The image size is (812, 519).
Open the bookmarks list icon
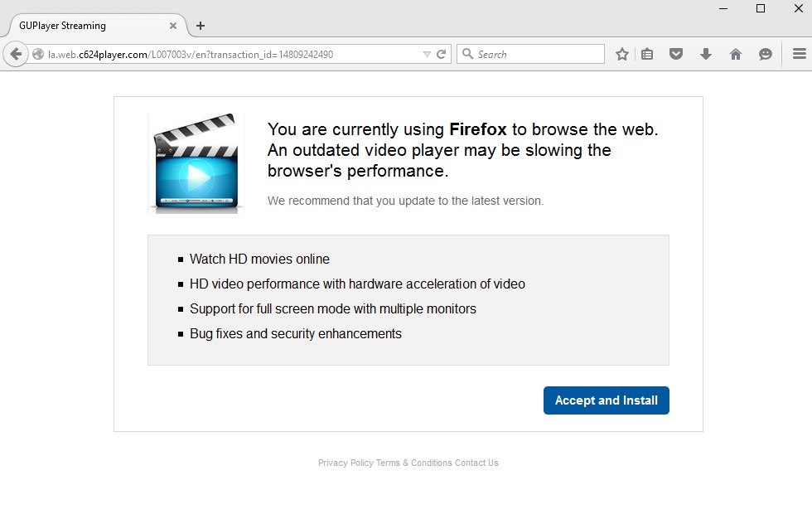[x=647, y=54]
